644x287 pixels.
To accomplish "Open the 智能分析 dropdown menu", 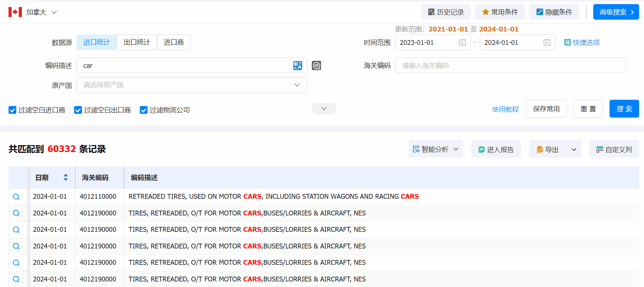I will point(436,149).
